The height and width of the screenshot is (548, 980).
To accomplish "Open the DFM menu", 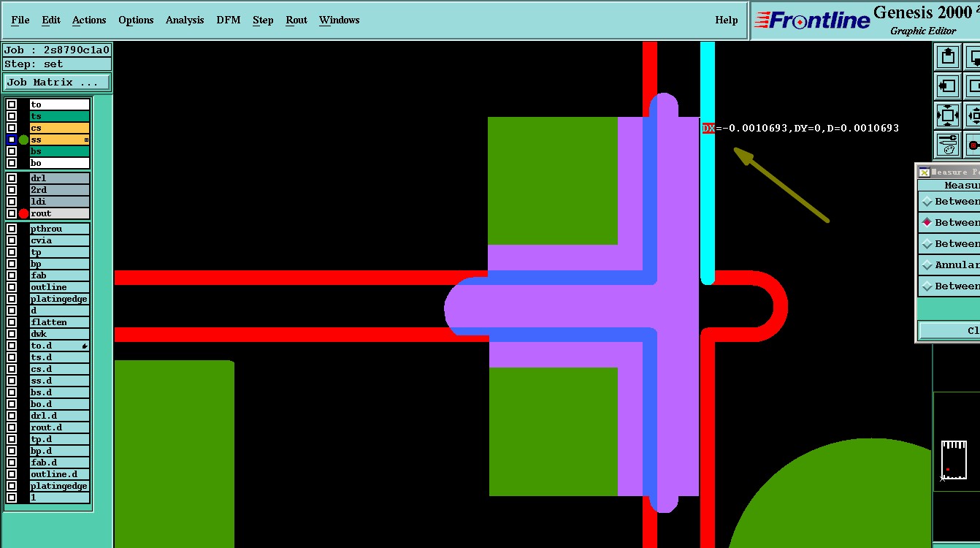I will tap(229, 20).
